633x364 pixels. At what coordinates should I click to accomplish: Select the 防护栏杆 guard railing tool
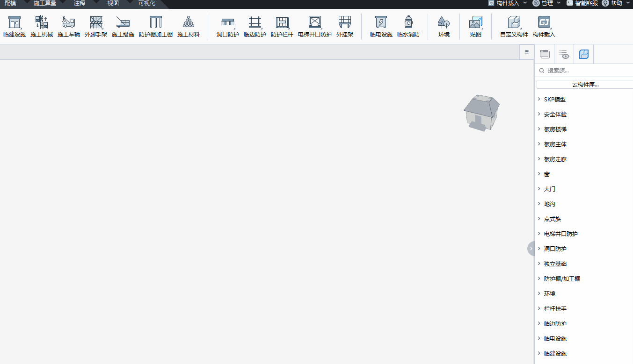(282, 27)
